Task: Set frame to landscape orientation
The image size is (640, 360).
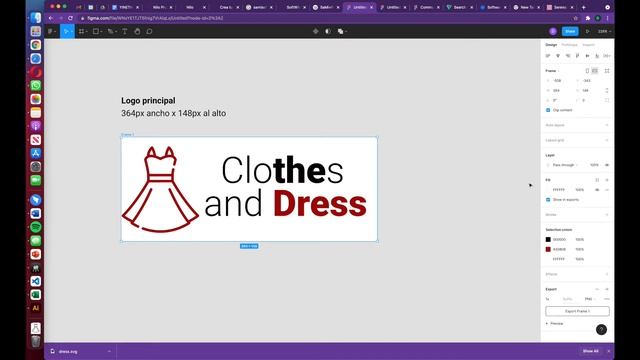Action: [x=595, y=71]
